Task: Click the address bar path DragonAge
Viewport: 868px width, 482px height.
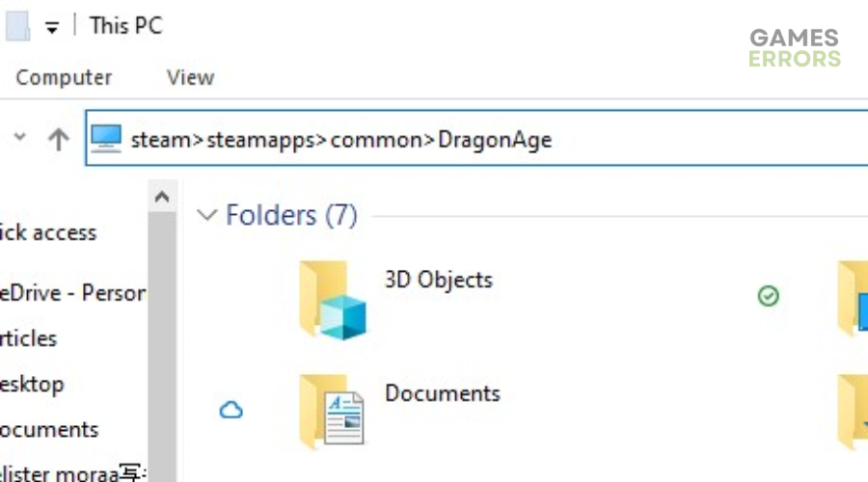Action: (x=495, y=140)
